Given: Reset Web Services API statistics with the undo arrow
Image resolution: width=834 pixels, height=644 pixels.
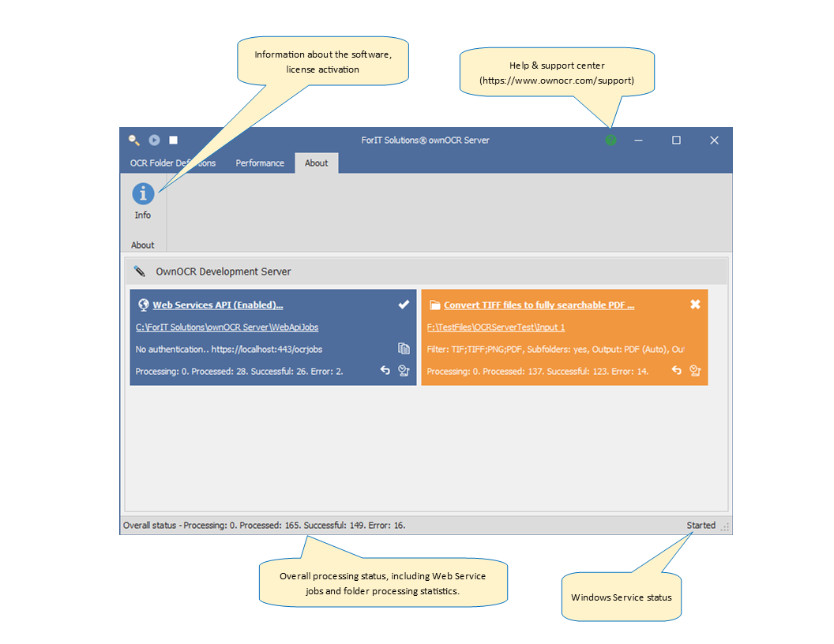Looking at the screenshot, I should point(385,370).
